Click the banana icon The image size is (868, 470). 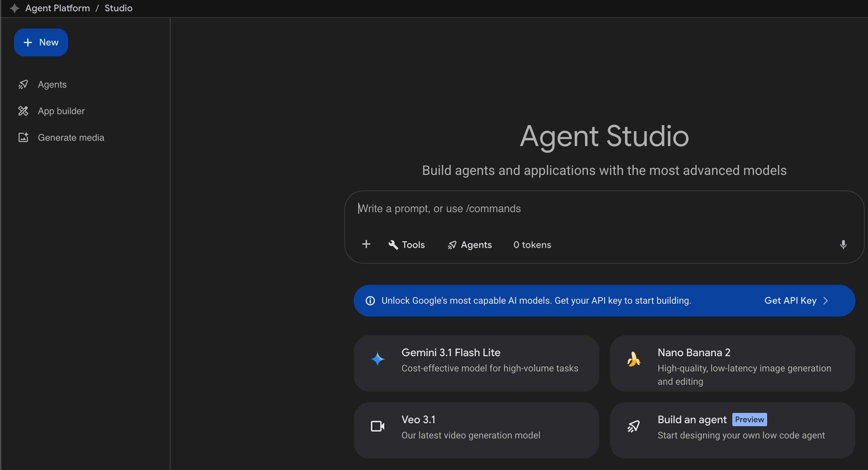[633, 359]
